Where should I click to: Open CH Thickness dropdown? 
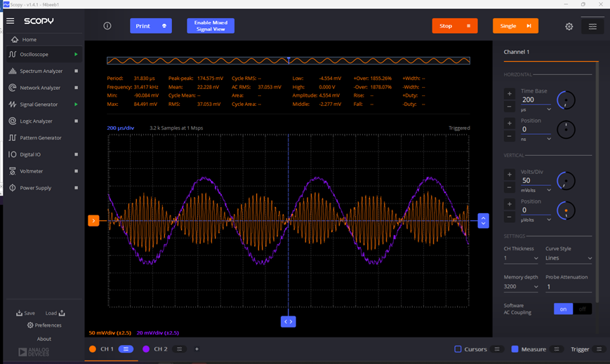click(521, 258)
